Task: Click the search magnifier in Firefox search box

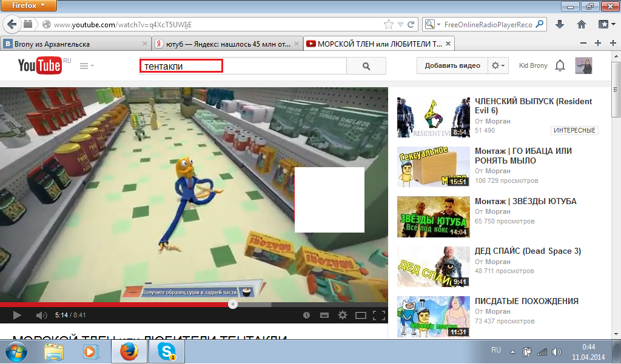Action: pos(539,24)
